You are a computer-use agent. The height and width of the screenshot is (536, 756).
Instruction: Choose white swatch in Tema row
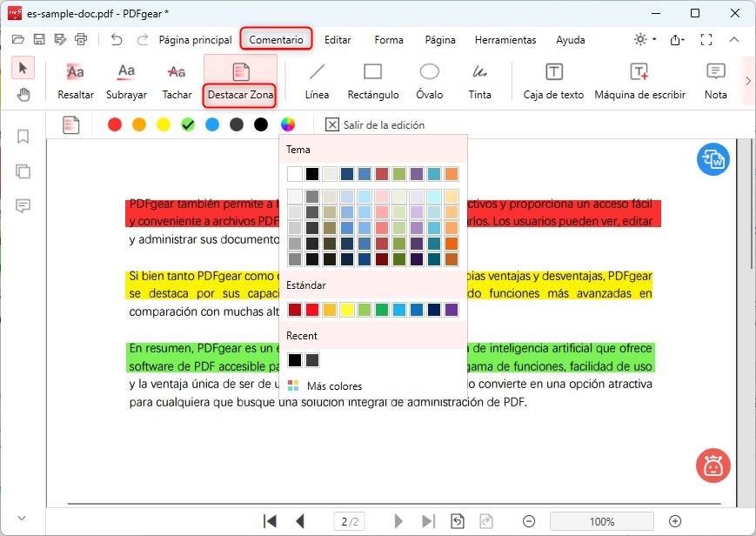point(295,174)
